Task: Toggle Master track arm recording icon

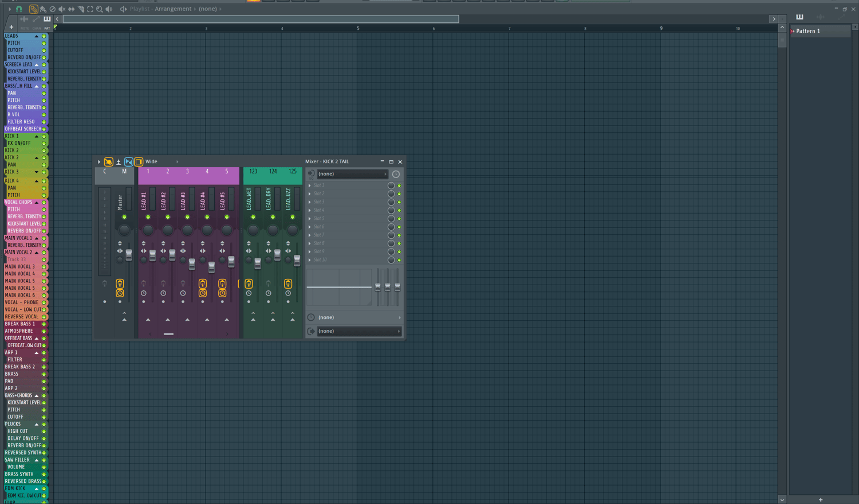Action: 120,284
